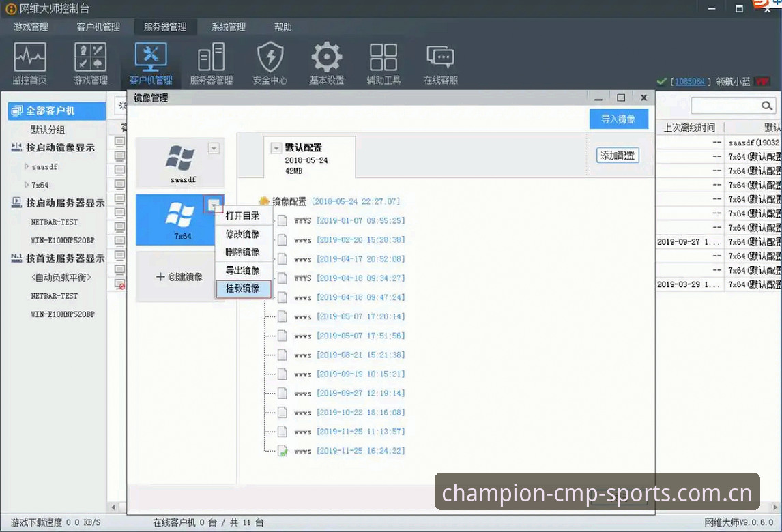Click the 按启动镜像显示 group icon

(16, 147)
